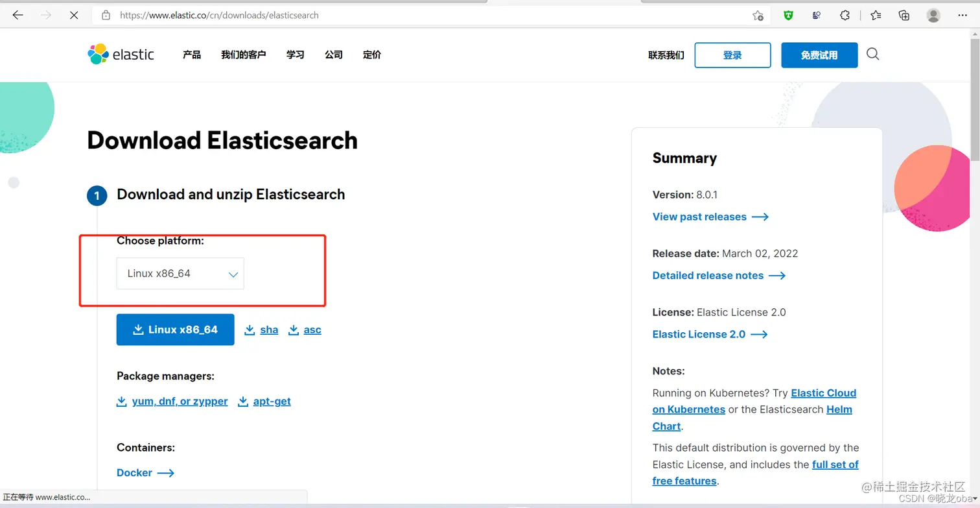Image resolution: width=980 pixels, height=508 pixels.
Task: Click the browser address bar URL
Action: (219, 15)
